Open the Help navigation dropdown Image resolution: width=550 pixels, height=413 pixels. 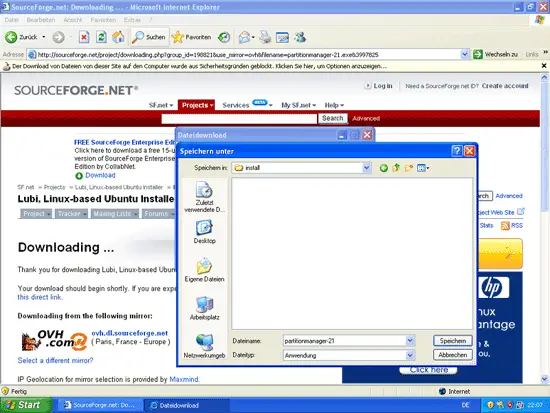click(x=334, y=105)
